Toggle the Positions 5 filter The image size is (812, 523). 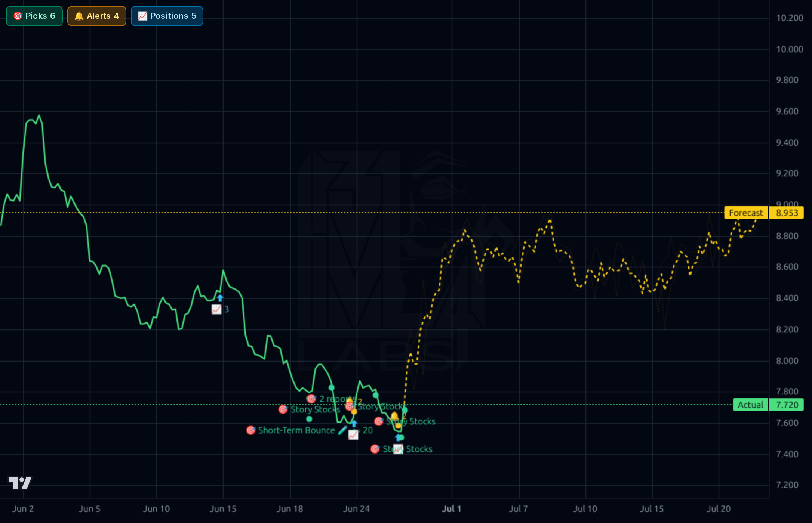pyautogui.click(x=167, y=16)
